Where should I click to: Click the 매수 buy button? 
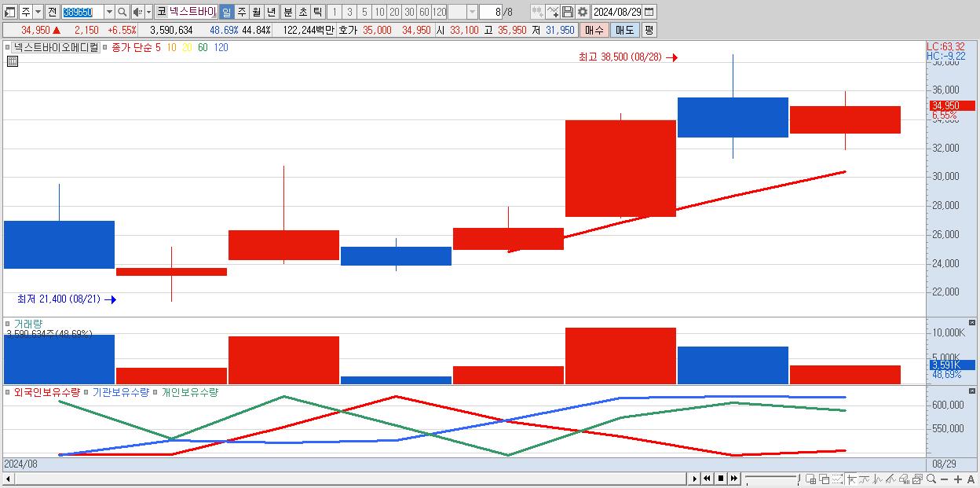594,30
